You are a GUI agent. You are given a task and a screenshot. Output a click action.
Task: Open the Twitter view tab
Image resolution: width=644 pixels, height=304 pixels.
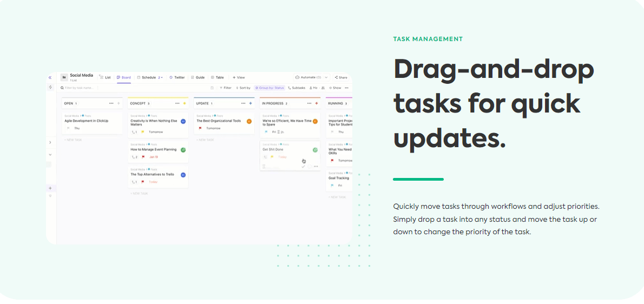(177, 77)
